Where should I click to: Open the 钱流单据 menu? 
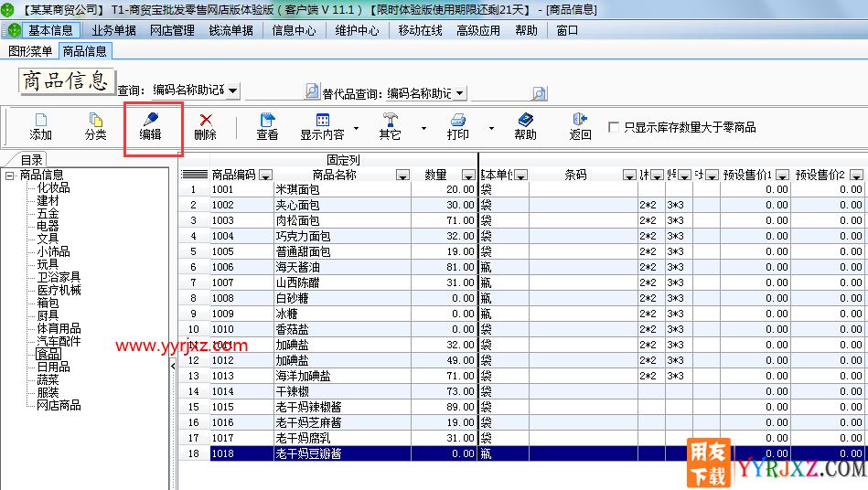[x=230, y=30]
